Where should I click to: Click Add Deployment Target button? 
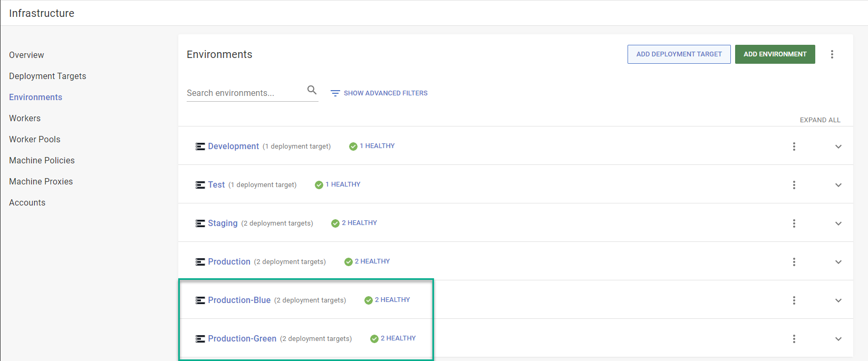(679, 54)
